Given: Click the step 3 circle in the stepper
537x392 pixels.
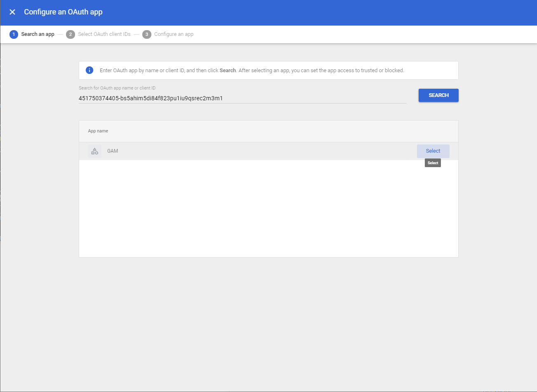Looking at the screenshot, I should [147, 34].
